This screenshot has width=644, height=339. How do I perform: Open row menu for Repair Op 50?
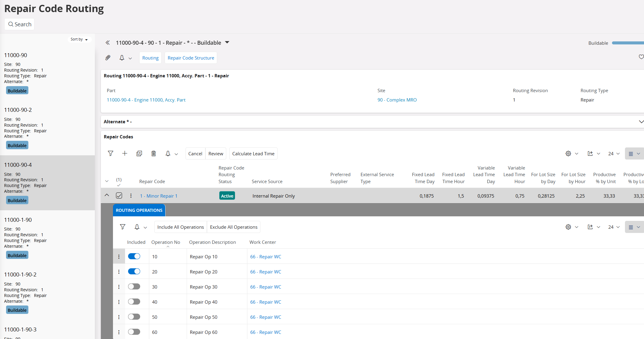[x=119, y=317]
